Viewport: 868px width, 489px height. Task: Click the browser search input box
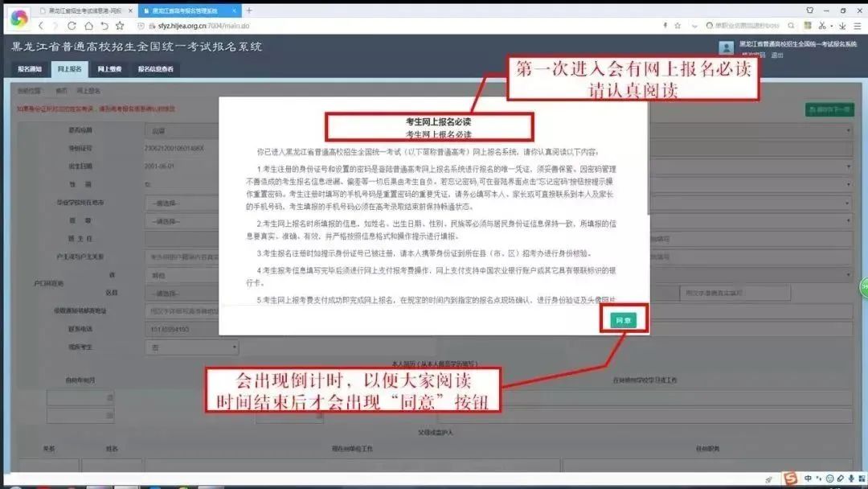747,26
